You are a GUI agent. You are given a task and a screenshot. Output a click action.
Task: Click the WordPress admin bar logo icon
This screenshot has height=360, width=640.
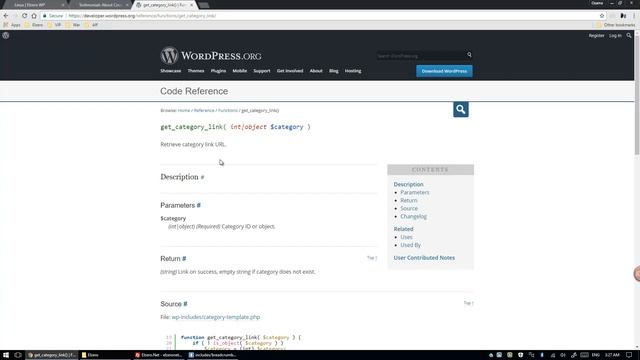tap(6, 36)
